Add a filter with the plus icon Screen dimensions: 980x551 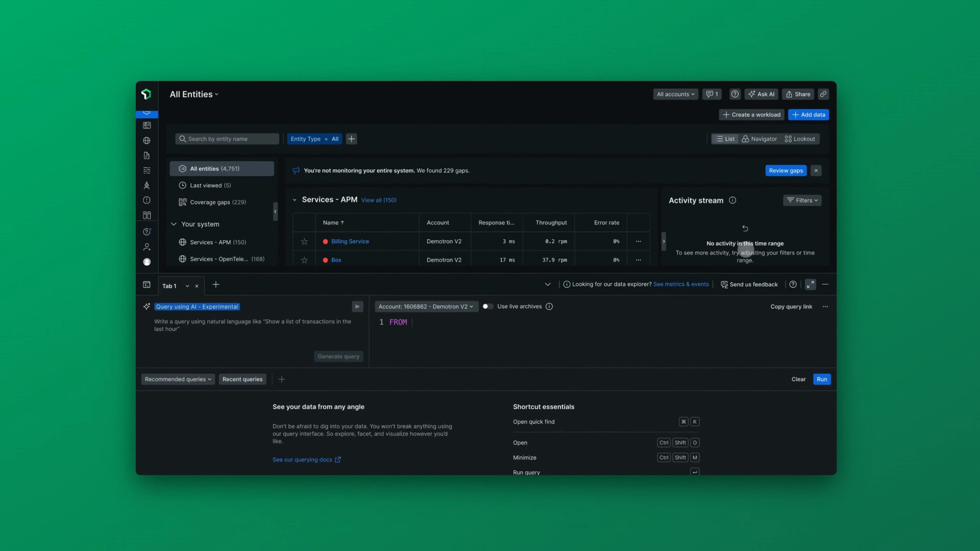351,139
